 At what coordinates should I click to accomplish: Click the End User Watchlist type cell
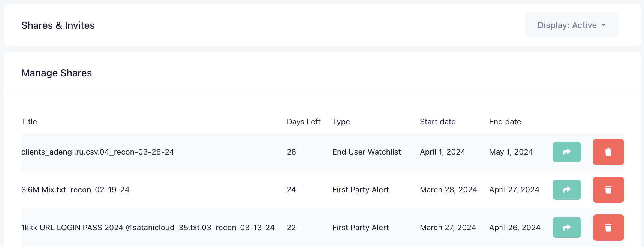click(367, 152)
